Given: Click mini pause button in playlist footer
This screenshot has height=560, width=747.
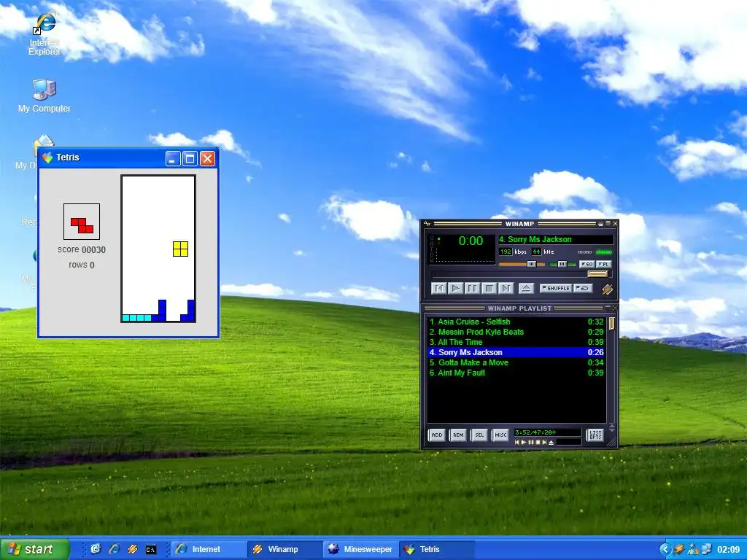Looking at the screenshot, I should click(531, 443).
